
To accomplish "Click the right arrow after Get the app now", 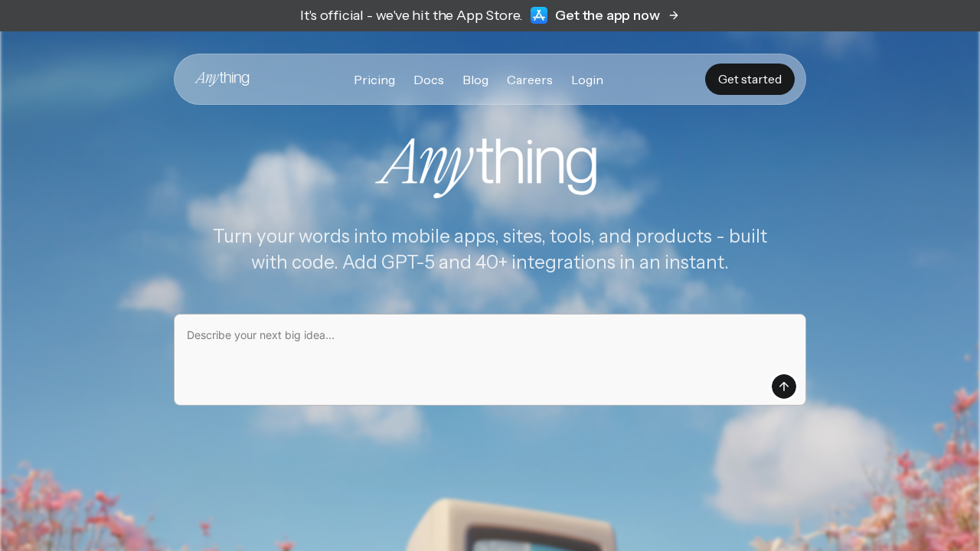I will click(674, 15).
